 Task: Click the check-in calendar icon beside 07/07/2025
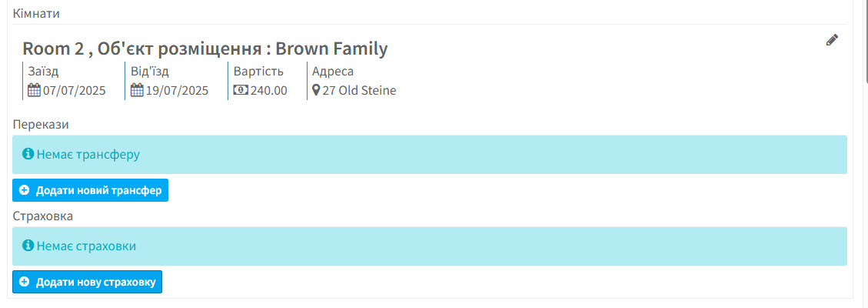[34, 90]
